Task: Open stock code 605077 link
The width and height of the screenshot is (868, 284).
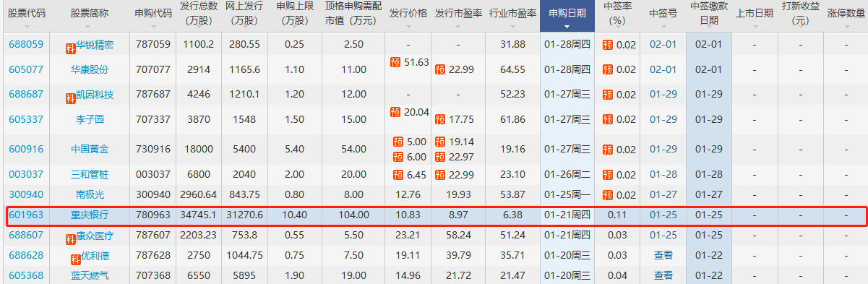Action: point(26,70)
